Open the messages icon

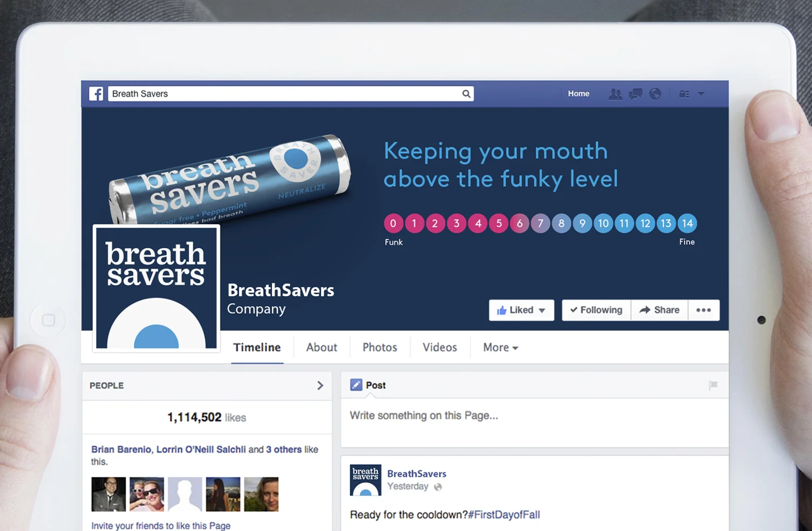coord(635,94)
